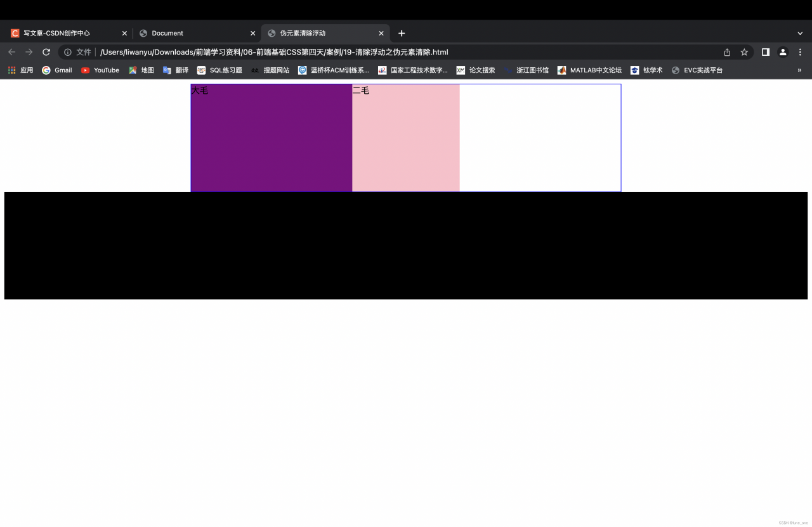The image size is (812, 527).
Task: Close the 写文章-CSDN创作中心 tab
Action: pos(124,33)
